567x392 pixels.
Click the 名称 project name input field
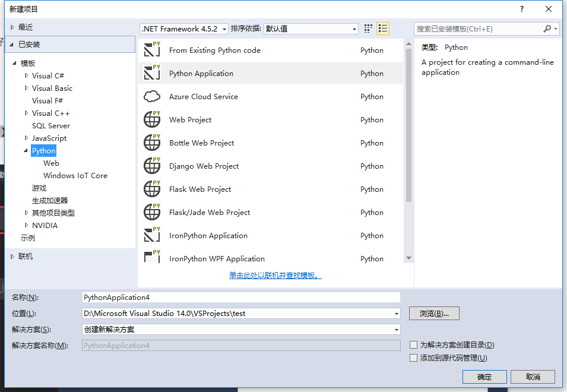[x=241, y=298]
